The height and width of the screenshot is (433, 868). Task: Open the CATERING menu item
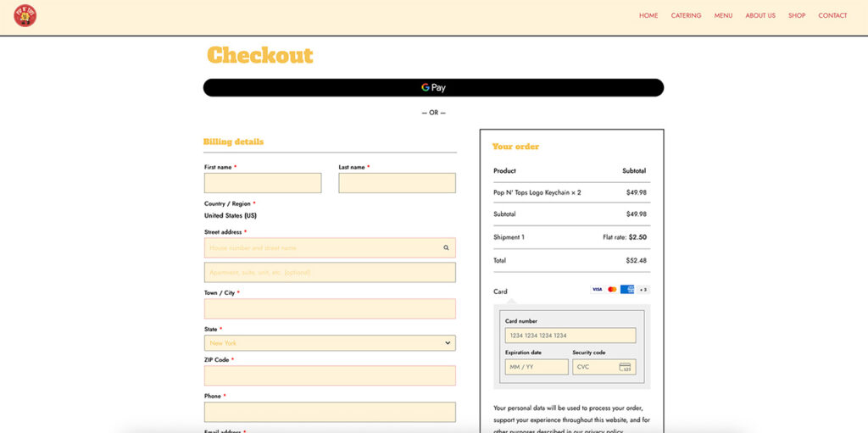(x=686, y=15)
